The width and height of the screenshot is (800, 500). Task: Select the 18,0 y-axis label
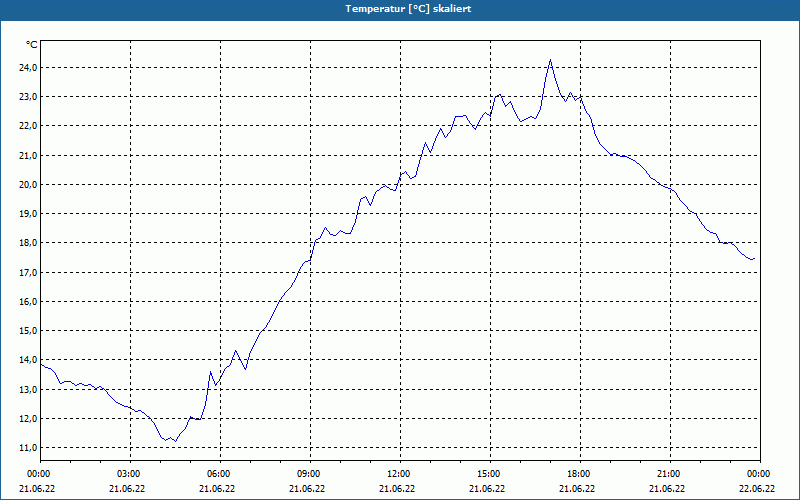(x=27, y=242)
